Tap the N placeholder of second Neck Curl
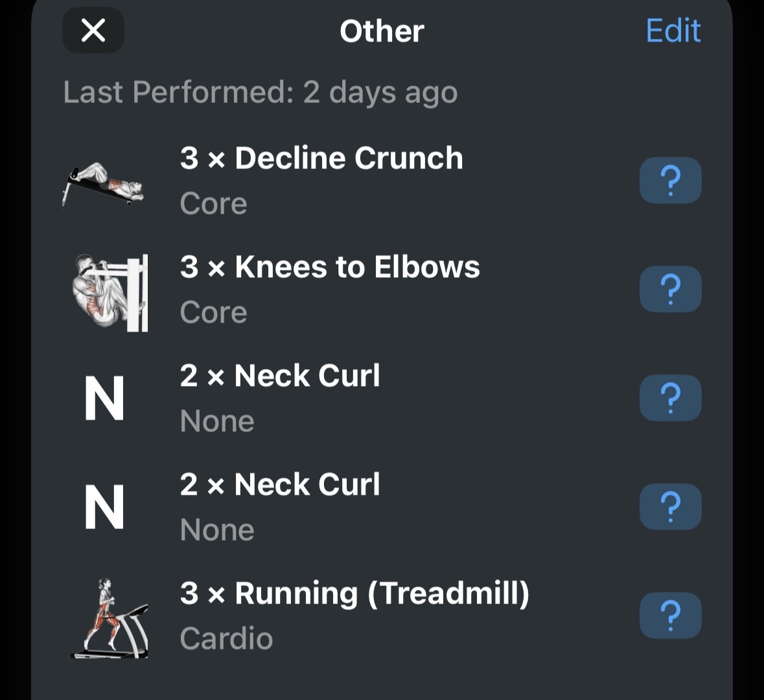 coord(104,507)
